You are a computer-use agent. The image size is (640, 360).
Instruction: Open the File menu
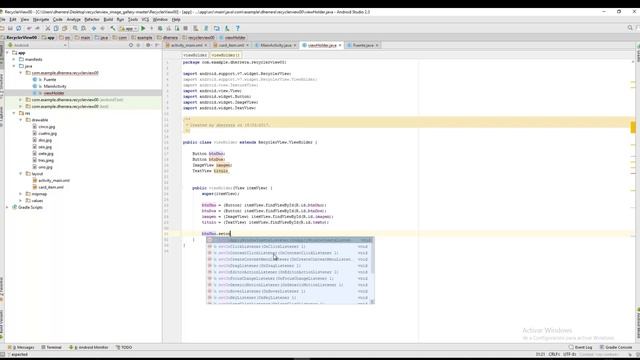click(2, 20)
